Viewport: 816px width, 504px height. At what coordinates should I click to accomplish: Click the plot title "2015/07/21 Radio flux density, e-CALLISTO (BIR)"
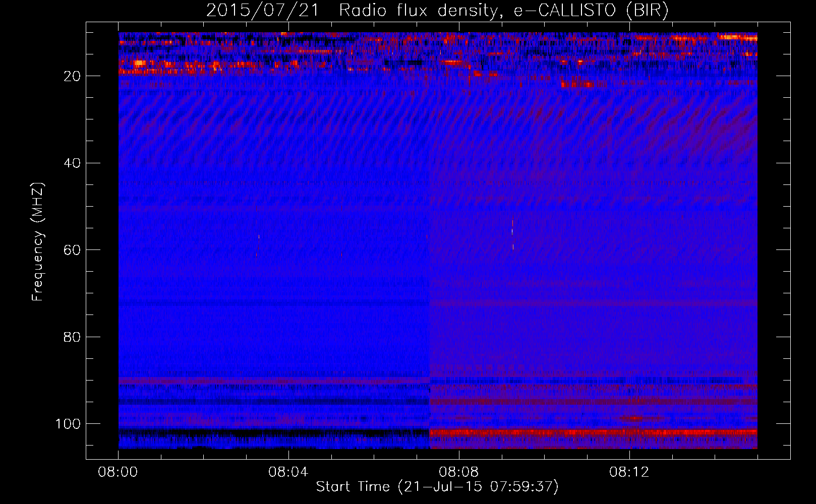click(x=437, y=10)
